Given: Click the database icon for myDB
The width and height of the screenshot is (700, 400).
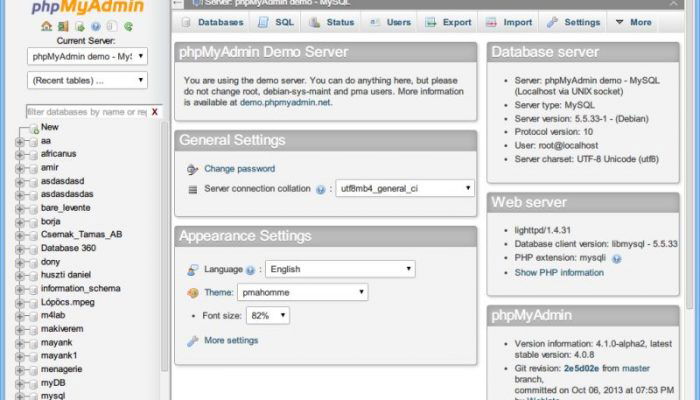Looking at the screenshot, I should (33, 384).
